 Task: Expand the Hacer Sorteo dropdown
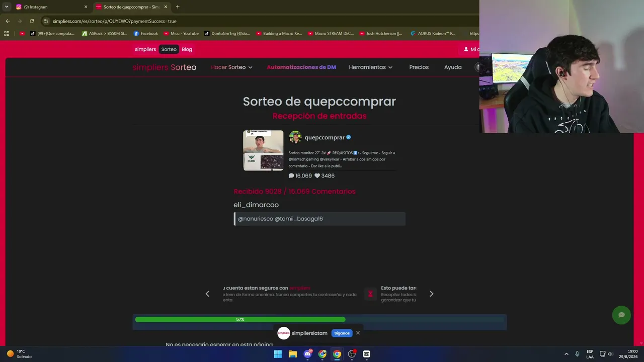231,67
